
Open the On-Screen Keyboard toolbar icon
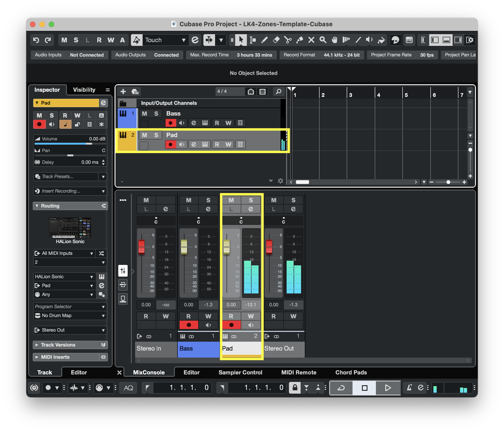coord(409,40)
